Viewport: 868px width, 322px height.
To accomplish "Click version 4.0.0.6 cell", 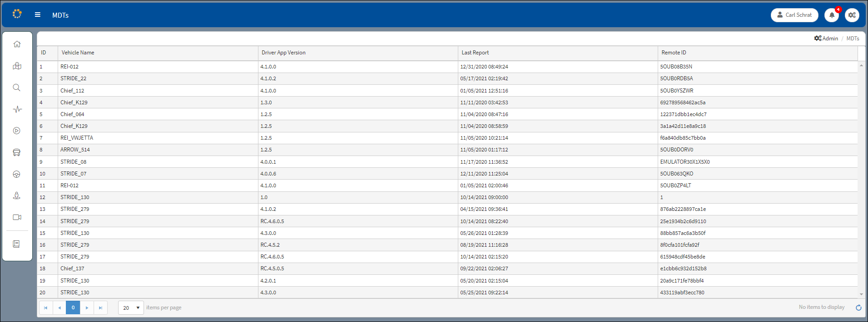I will (358, 174).
